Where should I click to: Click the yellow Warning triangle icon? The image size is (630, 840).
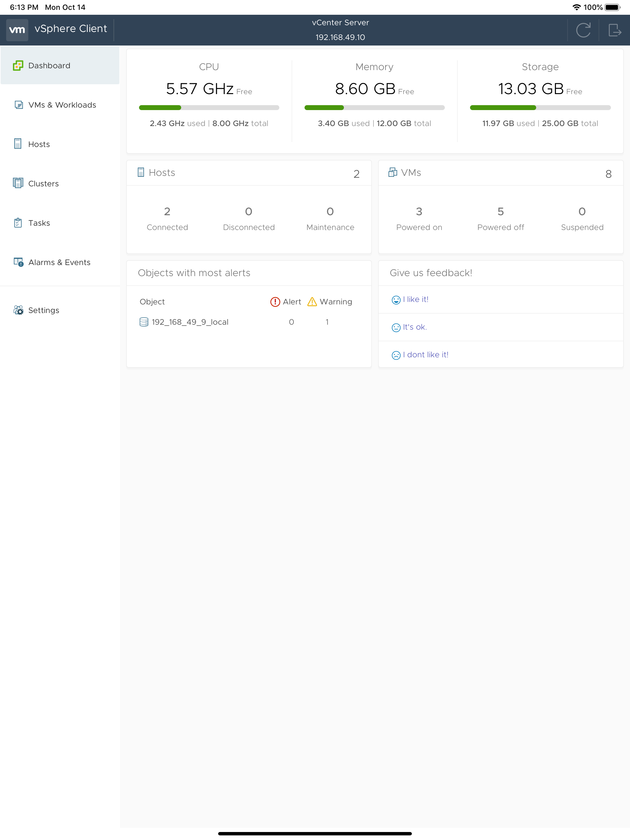click(x=313, y=302)
